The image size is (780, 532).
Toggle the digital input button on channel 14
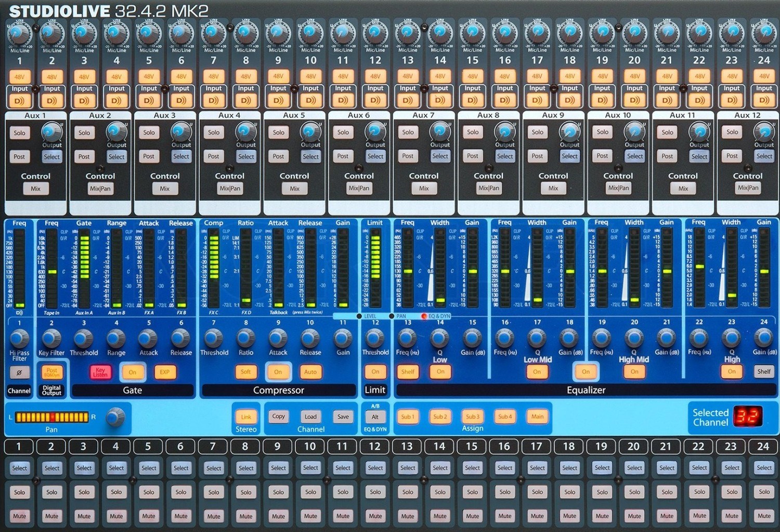[x=440, y=100]
